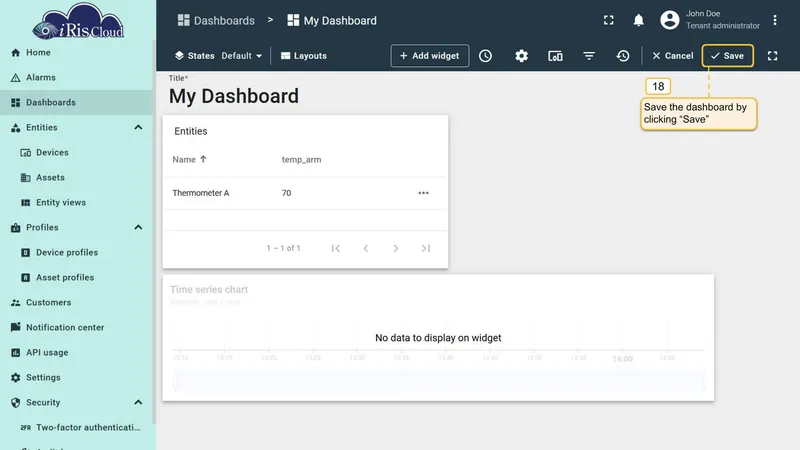Collapse the Entities section chevron
The width and height of the screenshot is (800, 450).
[138, 128]
